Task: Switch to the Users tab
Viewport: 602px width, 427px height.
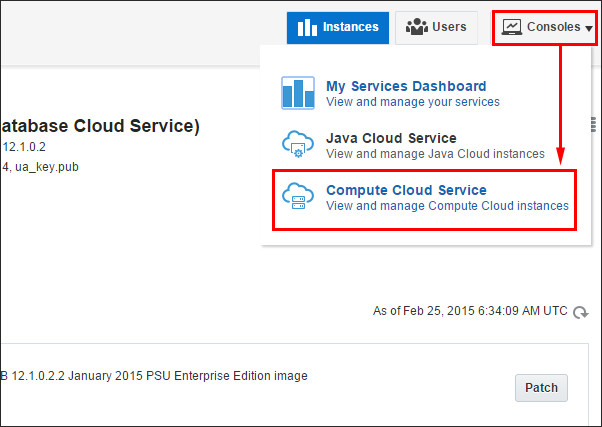Action: (436, 27)
